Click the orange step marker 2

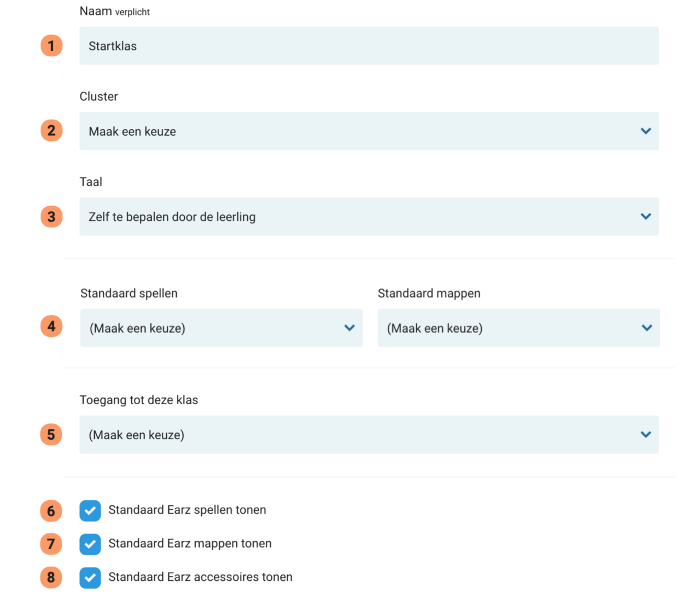51,131
